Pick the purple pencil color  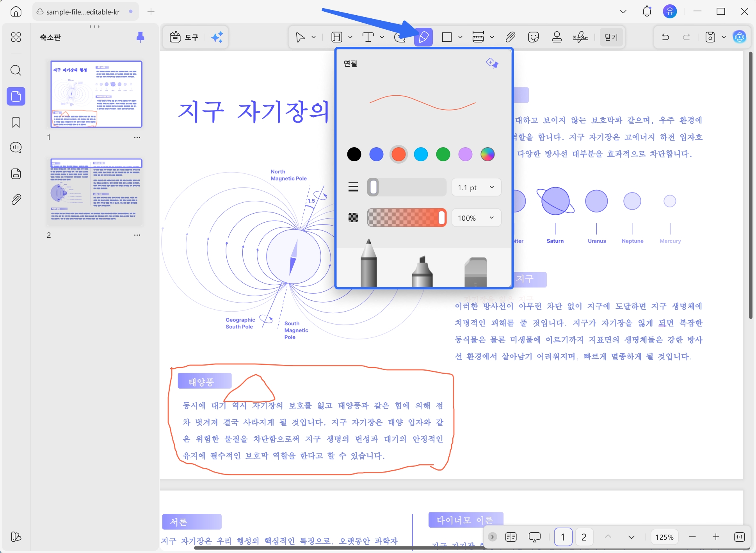465,154
